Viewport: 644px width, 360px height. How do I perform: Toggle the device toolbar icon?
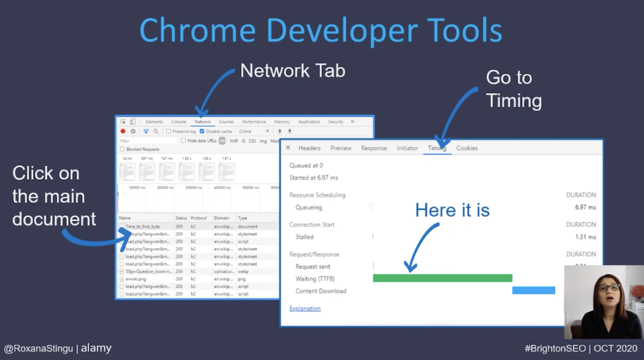point(132,122)
